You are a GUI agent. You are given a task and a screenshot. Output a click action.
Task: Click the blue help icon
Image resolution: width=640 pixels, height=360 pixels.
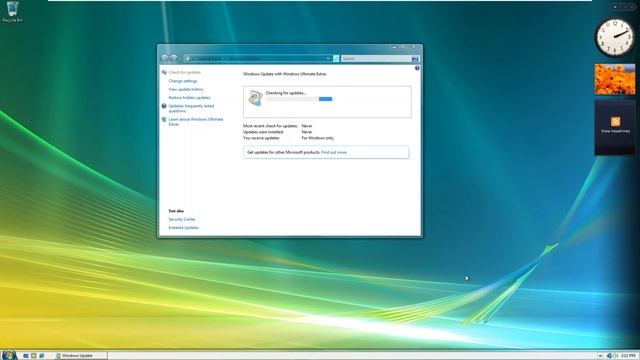pos(417,68)
